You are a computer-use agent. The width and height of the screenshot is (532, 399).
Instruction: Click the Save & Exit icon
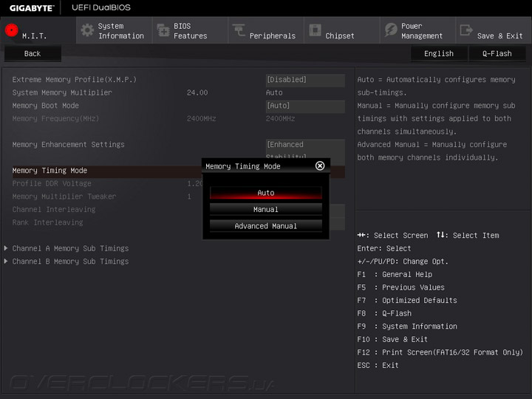(x=466, y=30)
